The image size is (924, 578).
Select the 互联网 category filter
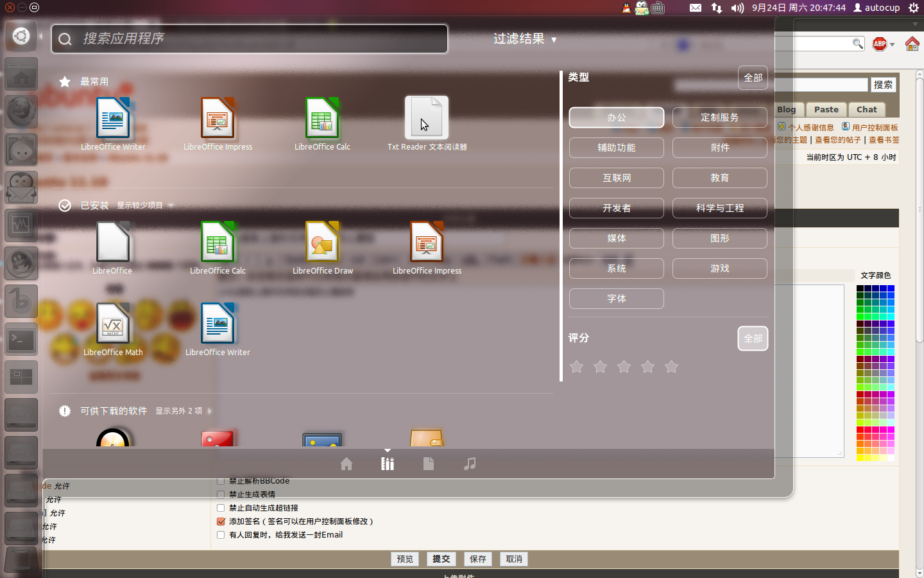click(x=616, y=178)
